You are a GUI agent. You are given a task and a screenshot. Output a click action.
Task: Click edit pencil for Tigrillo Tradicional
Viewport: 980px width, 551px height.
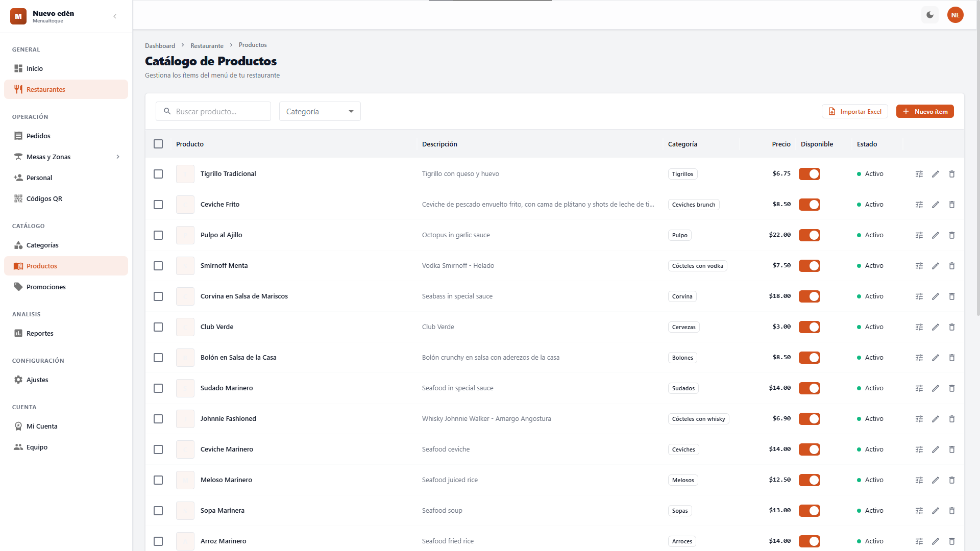936,174
